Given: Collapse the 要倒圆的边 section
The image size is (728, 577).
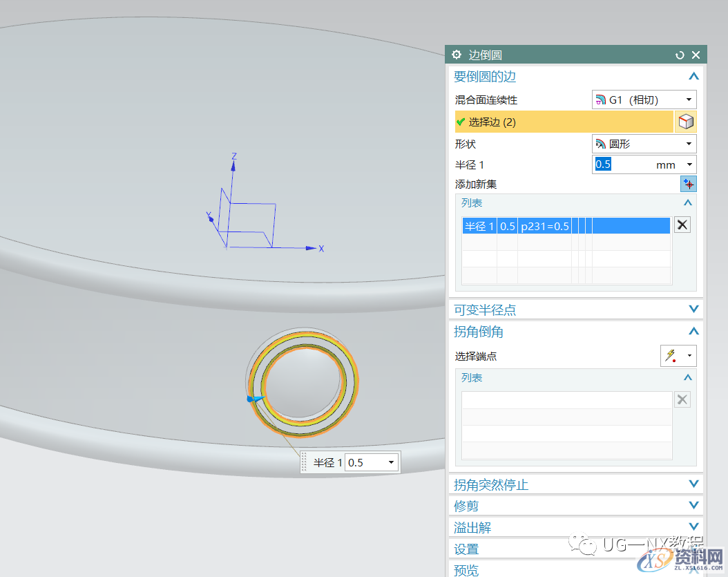Looking at the screenshot, I should click(693, 76).
